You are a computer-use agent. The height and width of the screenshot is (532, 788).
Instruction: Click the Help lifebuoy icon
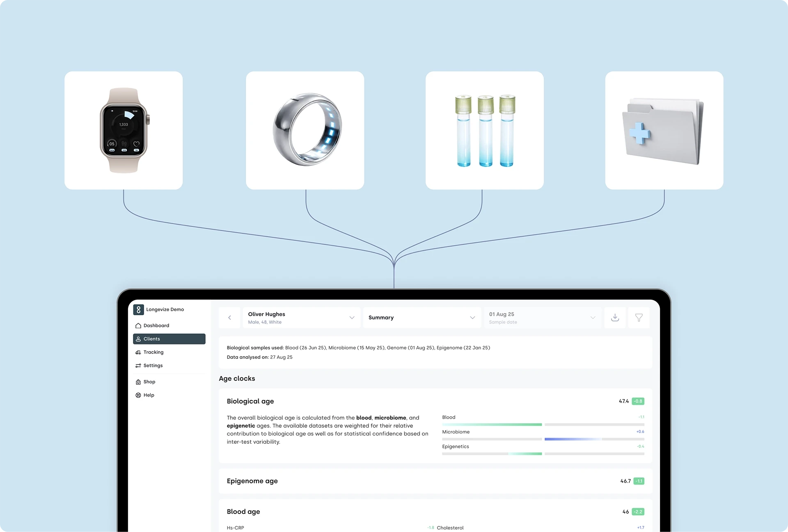coord(138,395)
